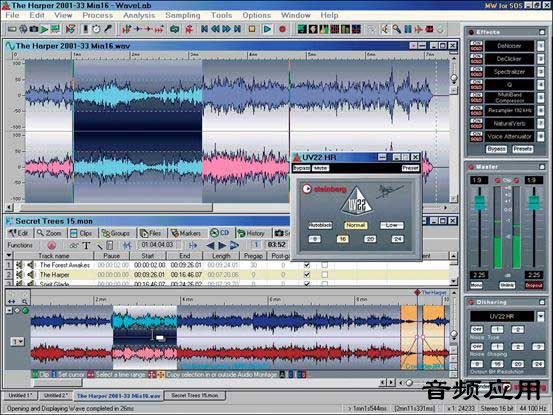Screen dimensions: 553x415
Task: Click the left Master fader handle
Action: pyautogui.click(x=479, y=202)
